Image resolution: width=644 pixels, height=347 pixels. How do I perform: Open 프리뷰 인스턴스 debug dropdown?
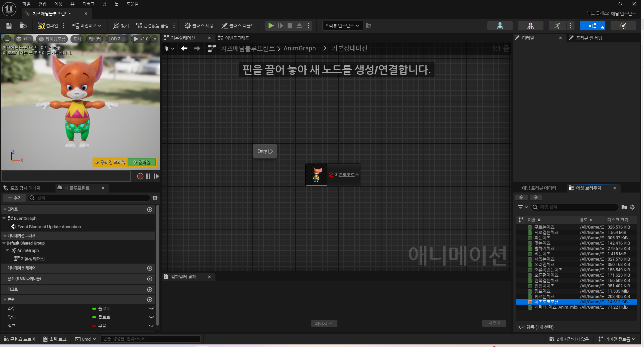click(342, 26)
